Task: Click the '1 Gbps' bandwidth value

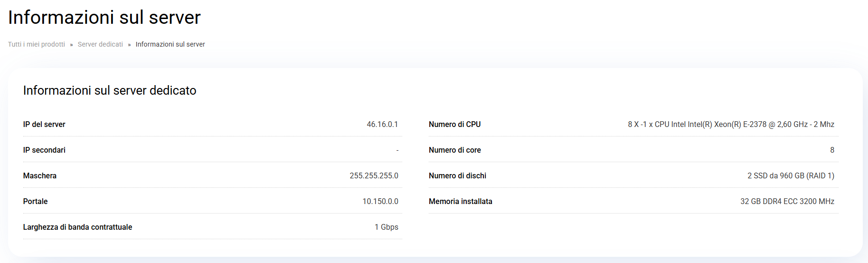Action: [387, 227]
